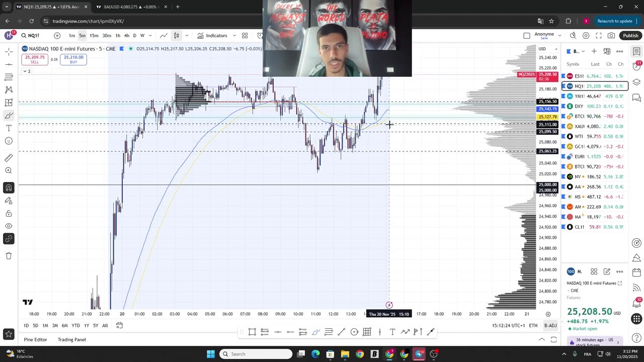Select the brush drawing tool
Image resolution: width=644 pixels, height=362 pixels.
(x=9, y=116)
